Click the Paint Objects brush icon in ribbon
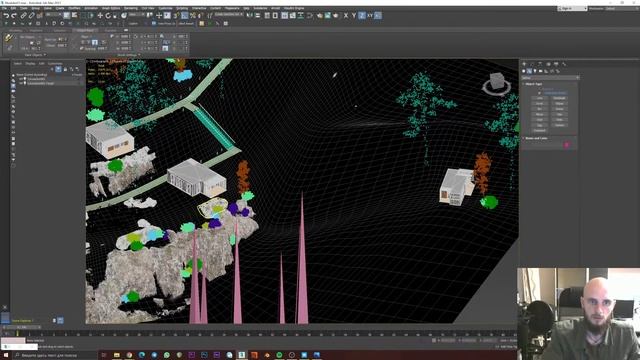The width and height of the screenshot is (640, 360). click(9, 38)
